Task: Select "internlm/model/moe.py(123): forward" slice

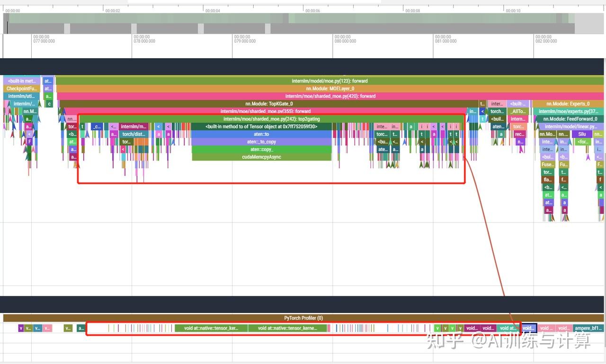Action: (329, 81)
